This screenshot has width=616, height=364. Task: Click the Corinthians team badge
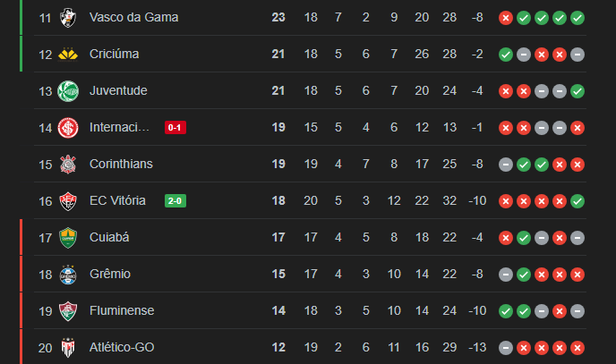pos(68,165)
